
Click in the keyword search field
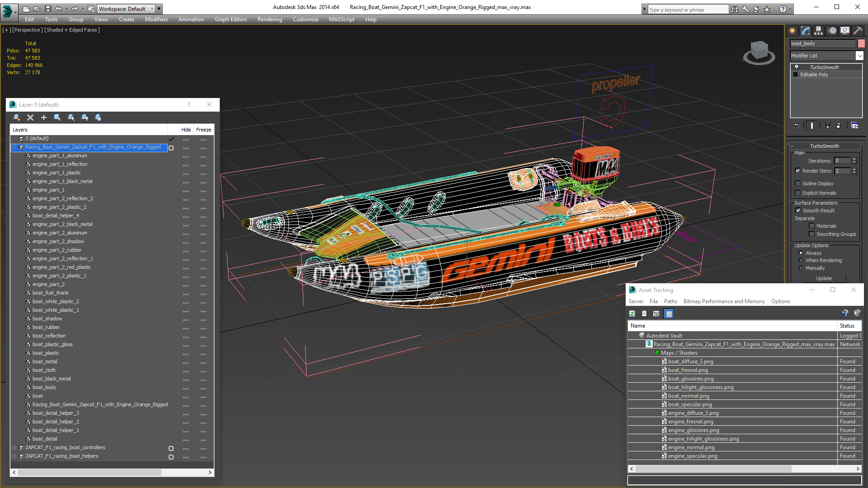pos(688,9)
